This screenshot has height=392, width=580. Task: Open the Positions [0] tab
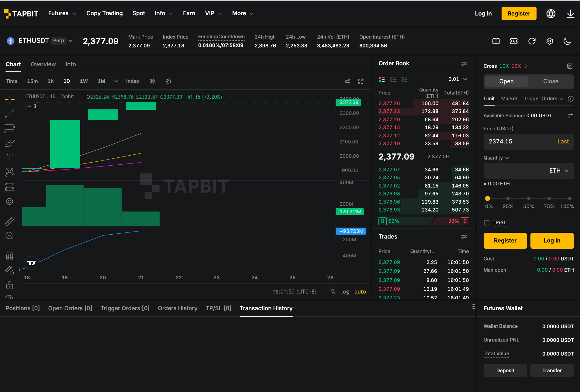[x=22, y=308]
